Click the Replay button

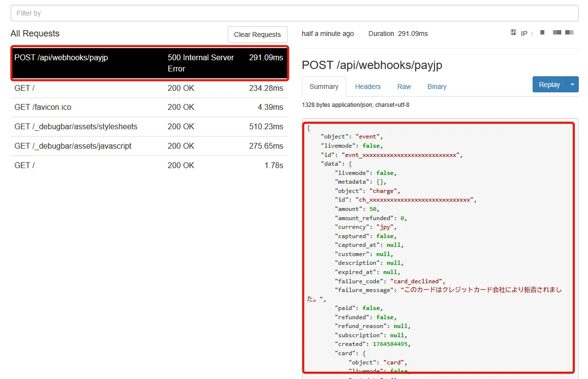click(549, 85)
